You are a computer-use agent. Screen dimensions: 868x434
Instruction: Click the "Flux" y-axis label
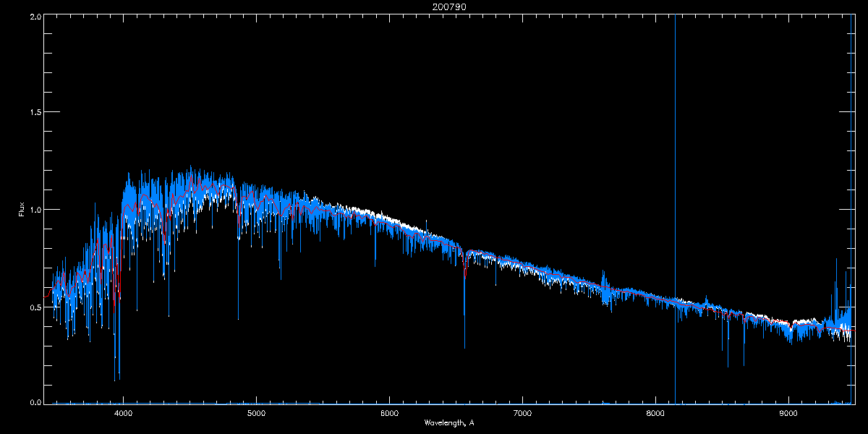(22, 209)
